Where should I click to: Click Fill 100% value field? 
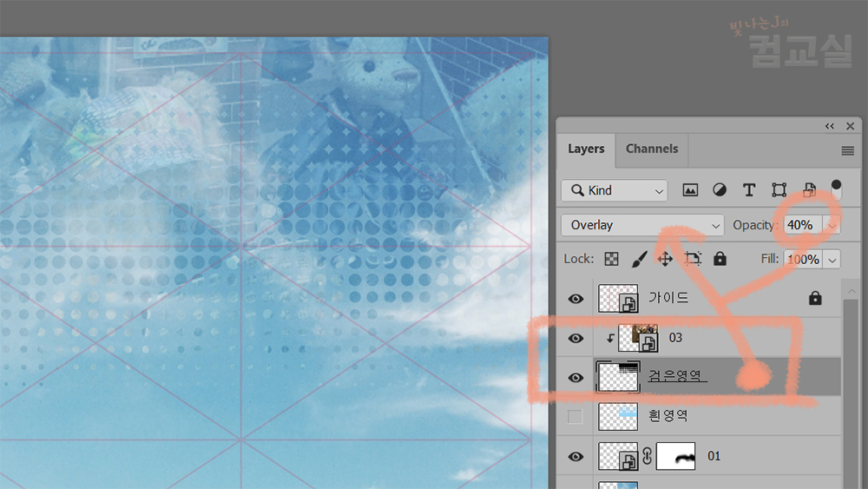[x=803, y=259]
